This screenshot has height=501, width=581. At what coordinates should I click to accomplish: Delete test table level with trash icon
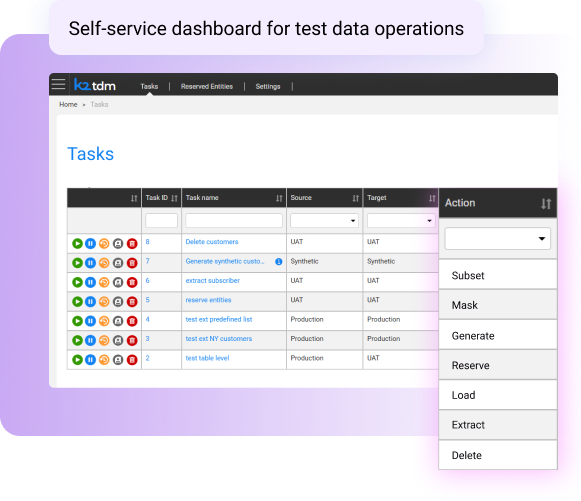pos(132,359)
